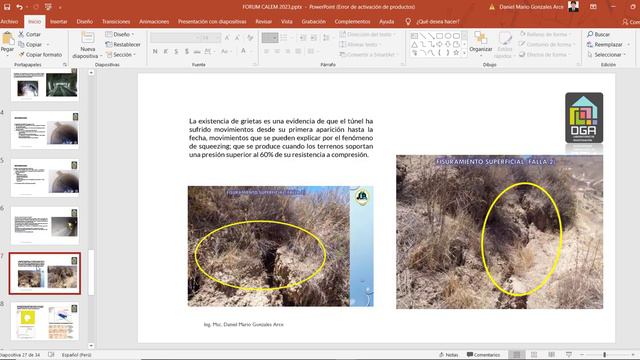
Task: Toggle bold (N) formatting
Action: tap(155, 51)
